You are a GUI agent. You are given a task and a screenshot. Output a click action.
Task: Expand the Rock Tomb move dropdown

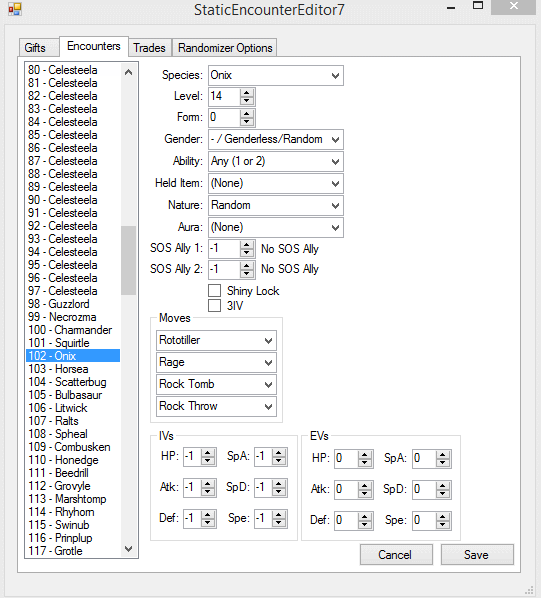(x=216, y=384)
